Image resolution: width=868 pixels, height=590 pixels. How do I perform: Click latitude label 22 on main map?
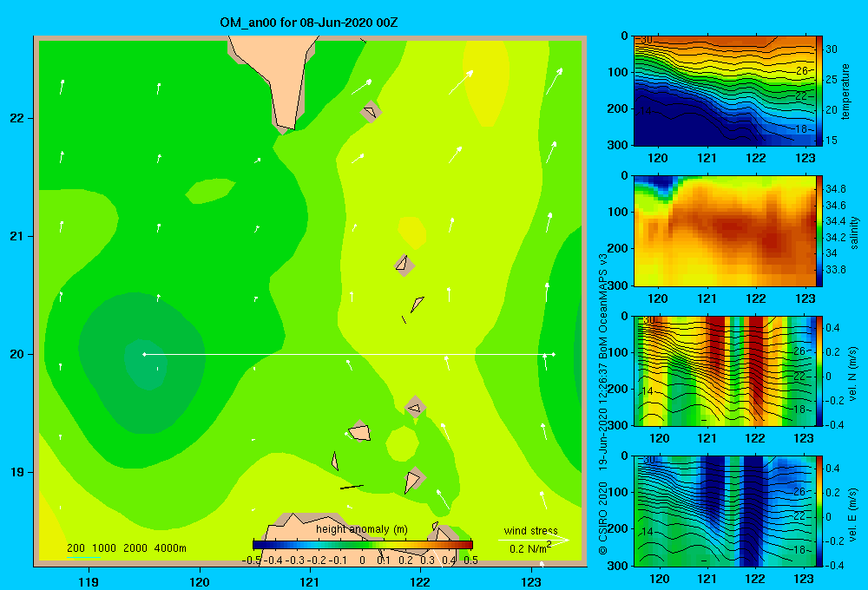16,119
